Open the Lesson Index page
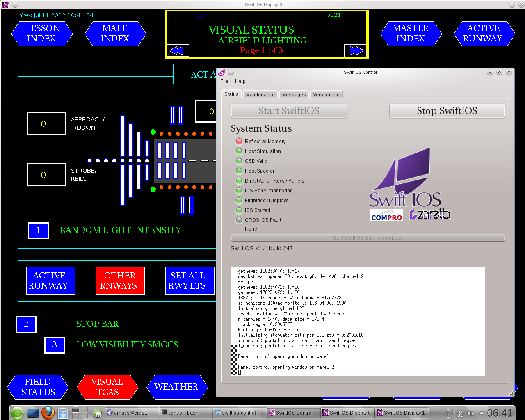 click(x=42, y=34)
